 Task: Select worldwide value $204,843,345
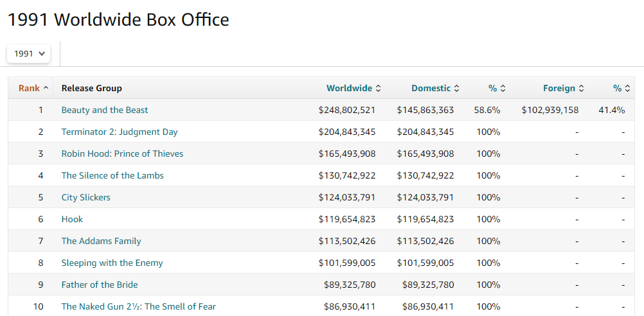347,132
